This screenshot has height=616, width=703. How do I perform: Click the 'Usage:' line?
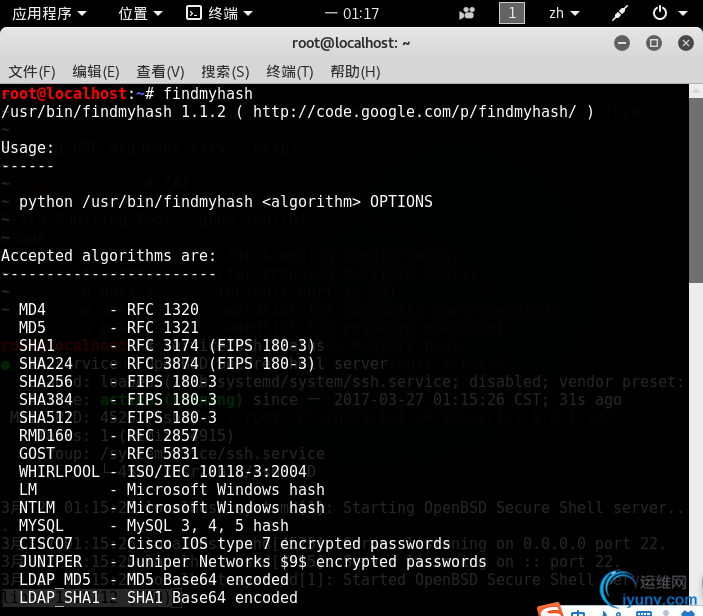pyautogui.click(x=27, y=147)
